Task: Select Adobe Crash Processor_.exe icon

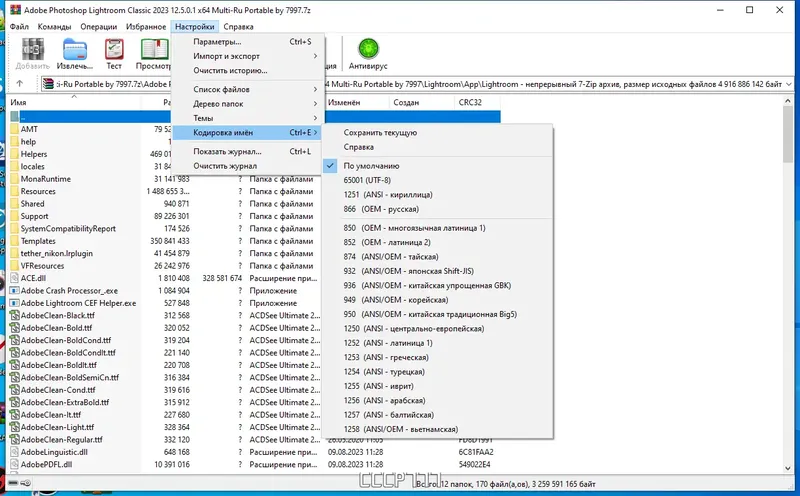Action: pyautogui.click(x=14, y=290)
